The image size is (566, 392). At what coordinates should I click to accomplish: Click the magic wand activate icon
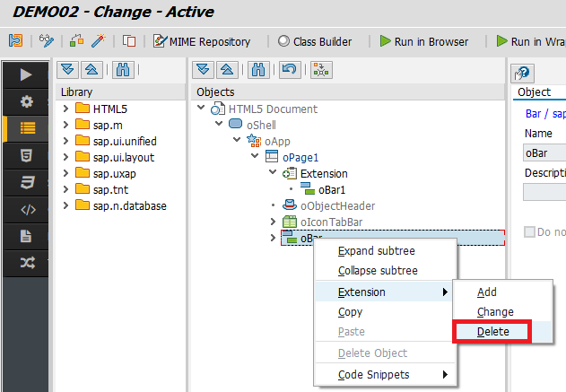pos(98,40)
